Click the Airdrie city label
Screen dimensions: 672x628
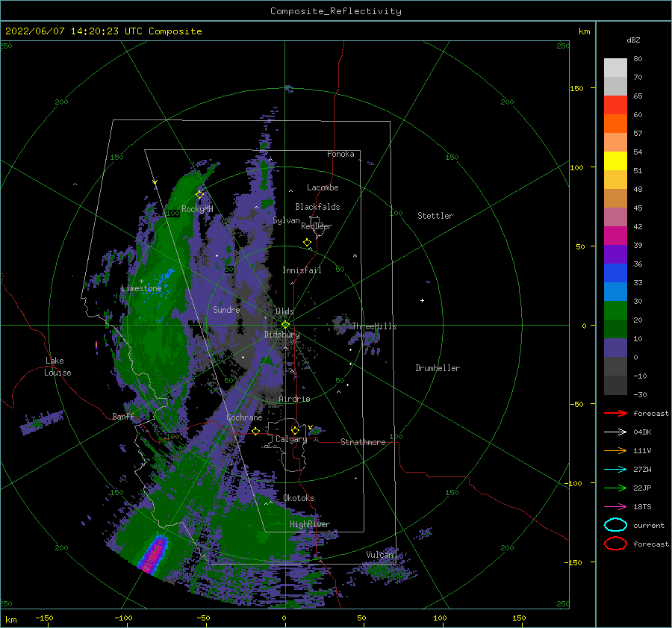coord(294,399)
